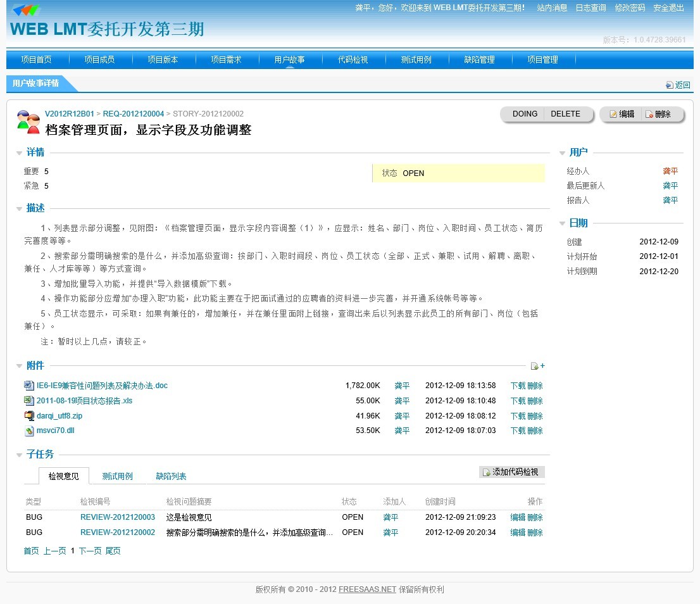The image size is (700, 604).
Task: Collapse the 日期 side panel
Action: pos(563,223)
